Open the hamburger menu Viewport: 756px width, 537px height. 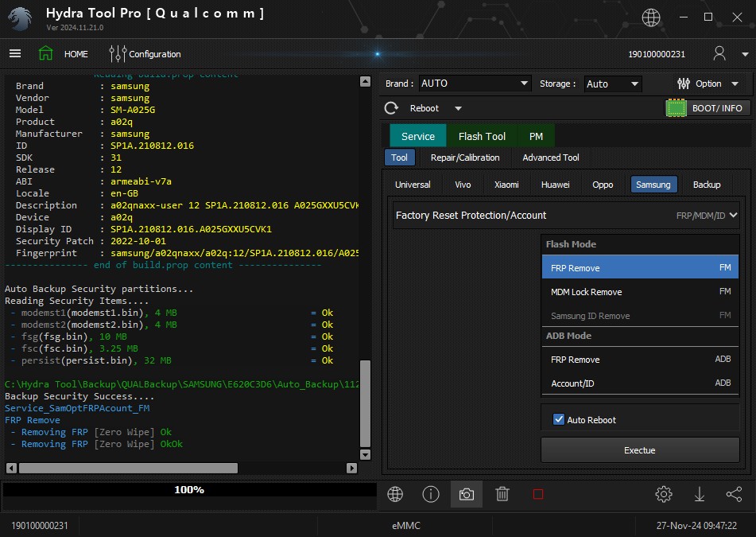click(15, 53)
